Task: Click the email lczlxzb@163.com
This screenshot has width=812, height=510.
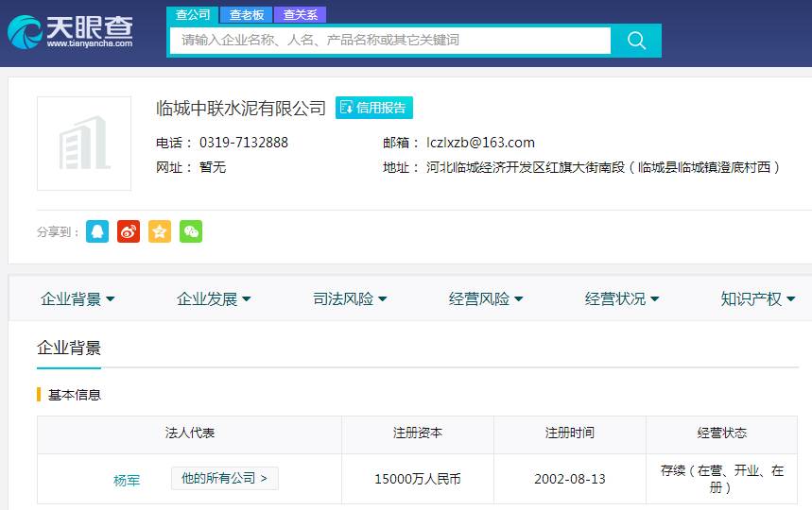Action: 480,143
